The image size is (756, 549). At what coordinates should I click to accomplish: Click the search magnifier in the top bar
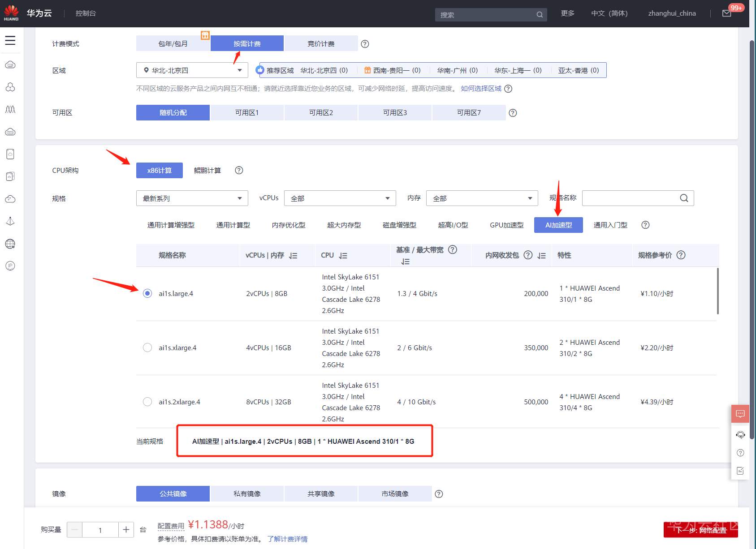(540, 15)
